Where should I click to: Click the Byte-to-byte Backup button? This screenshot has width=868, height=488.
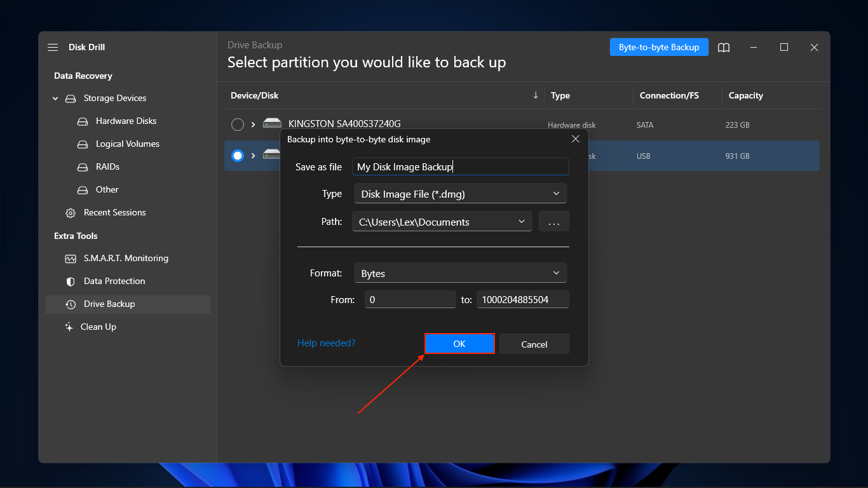pos(659,47)
